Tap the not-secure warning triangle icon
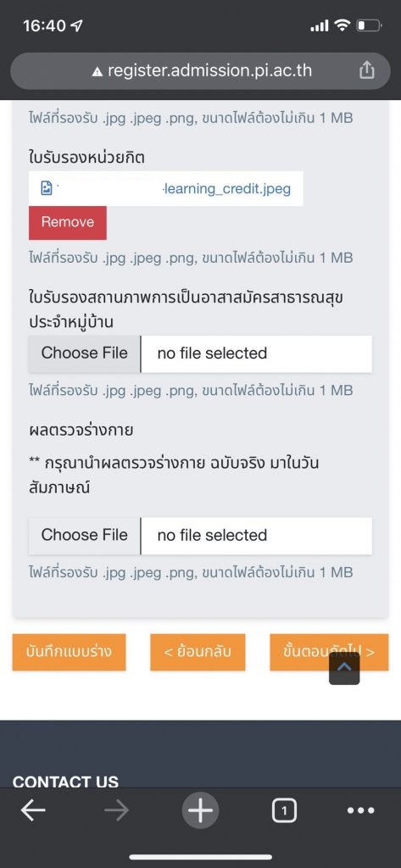The width and height of the screenshot is (401, 868). [x=97, y=72]
